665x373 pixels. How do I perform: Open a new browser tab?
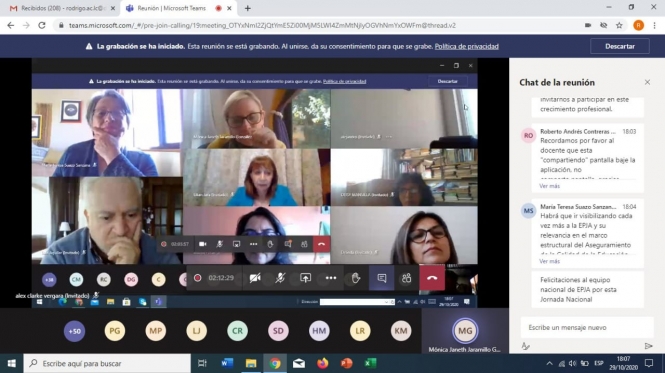(248, 8)
